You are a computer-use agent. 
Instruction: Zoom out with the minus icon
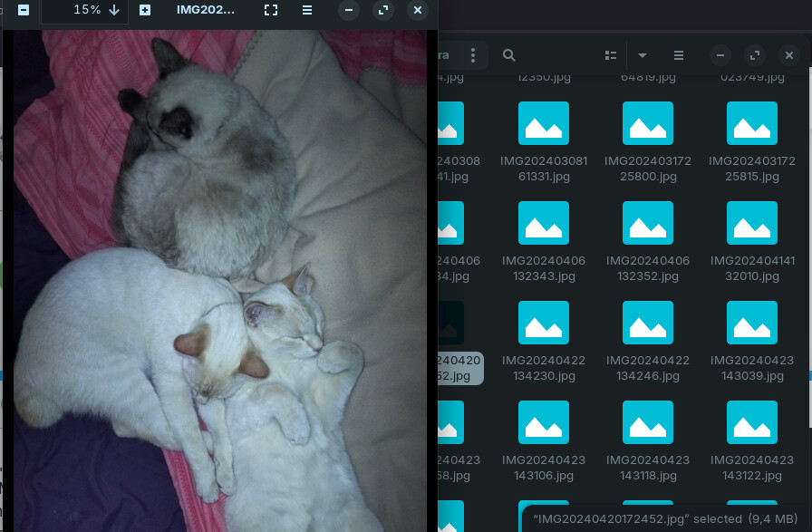(x=24, y=10)
